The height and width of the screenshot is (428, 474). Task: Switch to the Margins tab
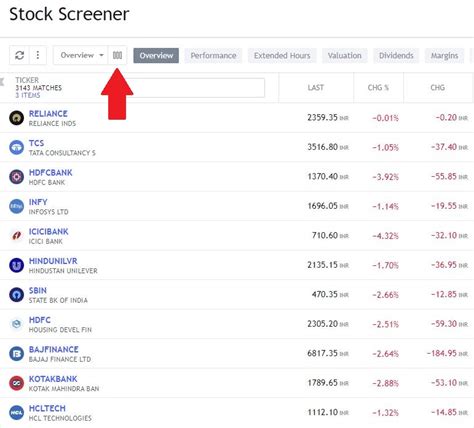coord(444,56)
